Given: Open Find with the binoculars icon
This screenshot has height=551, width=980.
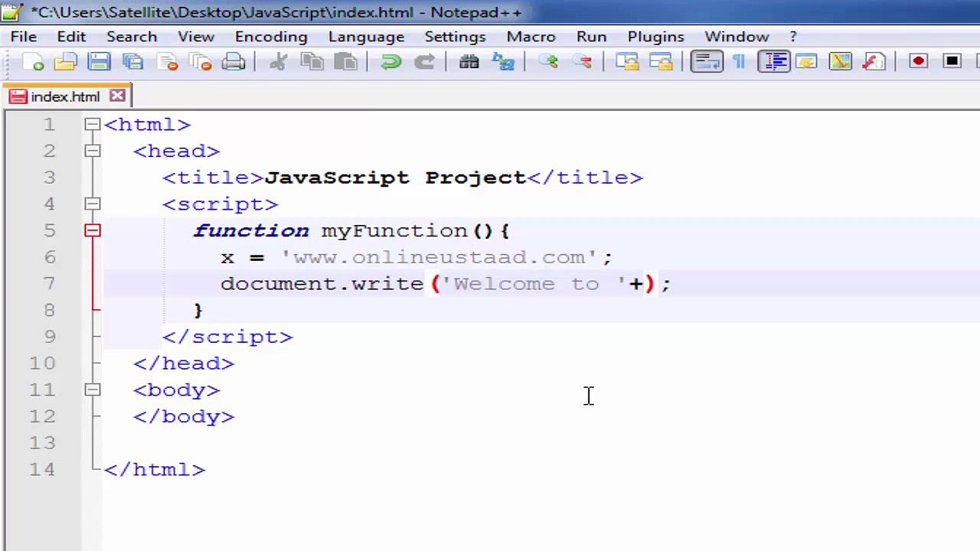Looking at the screenshot, I should 469,62.
